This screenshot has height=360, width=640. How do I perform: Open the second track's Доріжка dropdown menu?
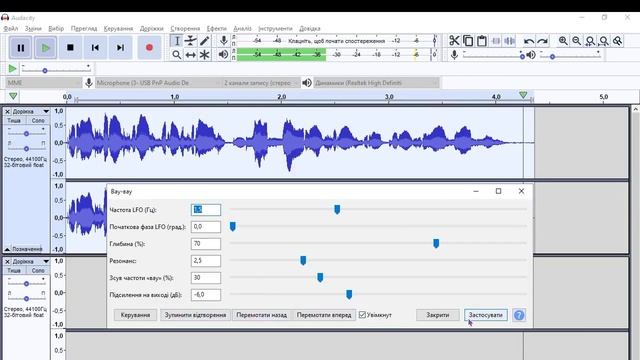[31, 261]
